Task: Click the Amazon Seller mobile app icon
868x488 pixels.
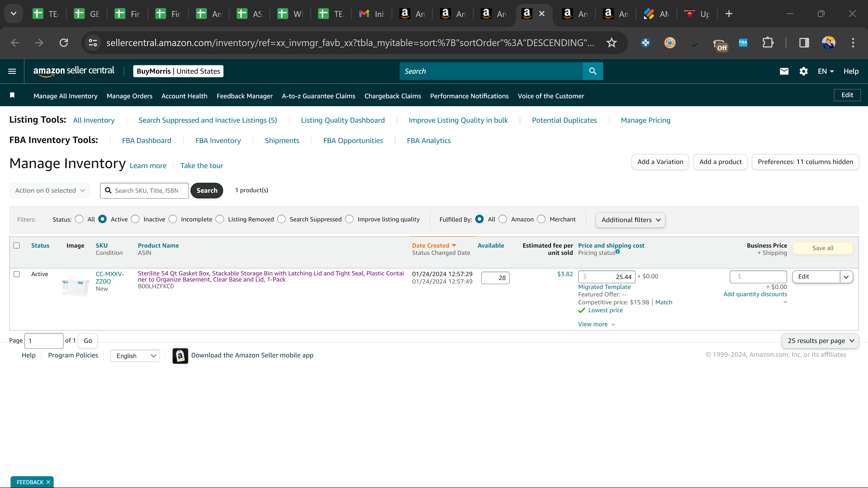Action: (x=180, y=356)
